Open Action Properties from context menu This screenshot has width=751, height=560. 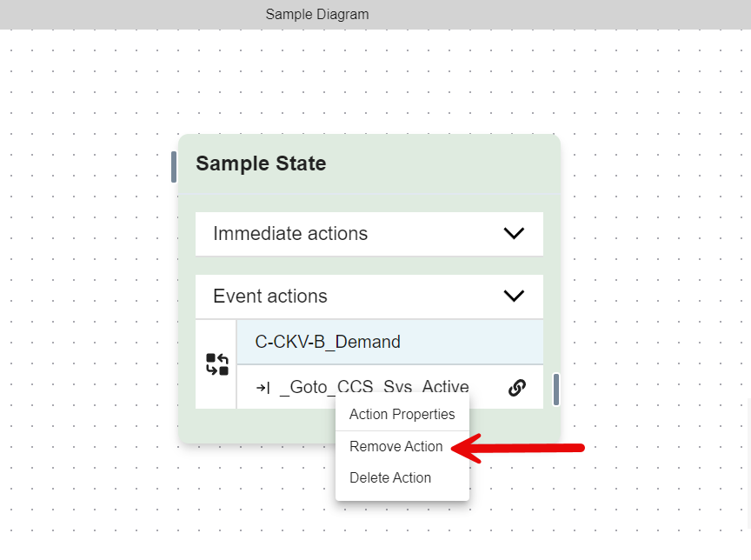402,415
